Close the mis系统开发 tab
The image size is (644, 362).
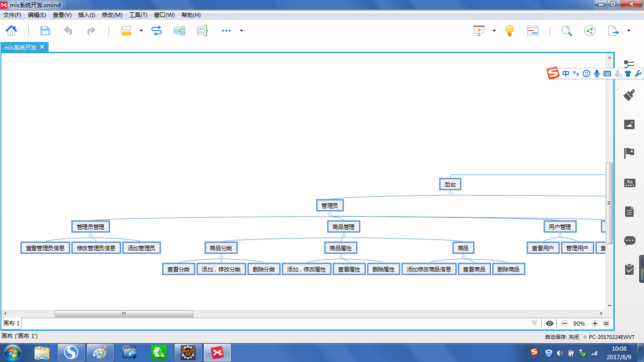pyautogui.click(x=42, y=47)
